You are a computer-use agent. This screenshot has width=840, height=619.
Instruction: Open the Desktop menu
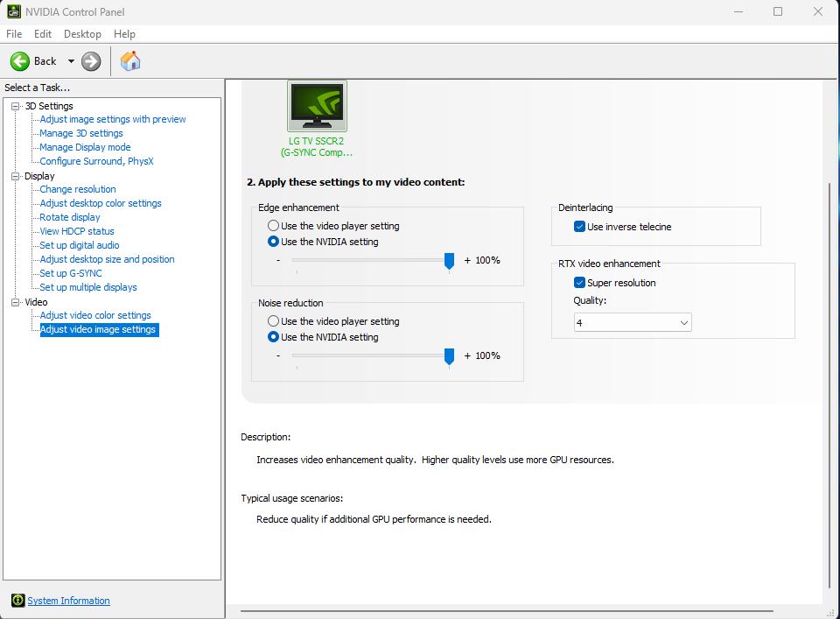82,34
